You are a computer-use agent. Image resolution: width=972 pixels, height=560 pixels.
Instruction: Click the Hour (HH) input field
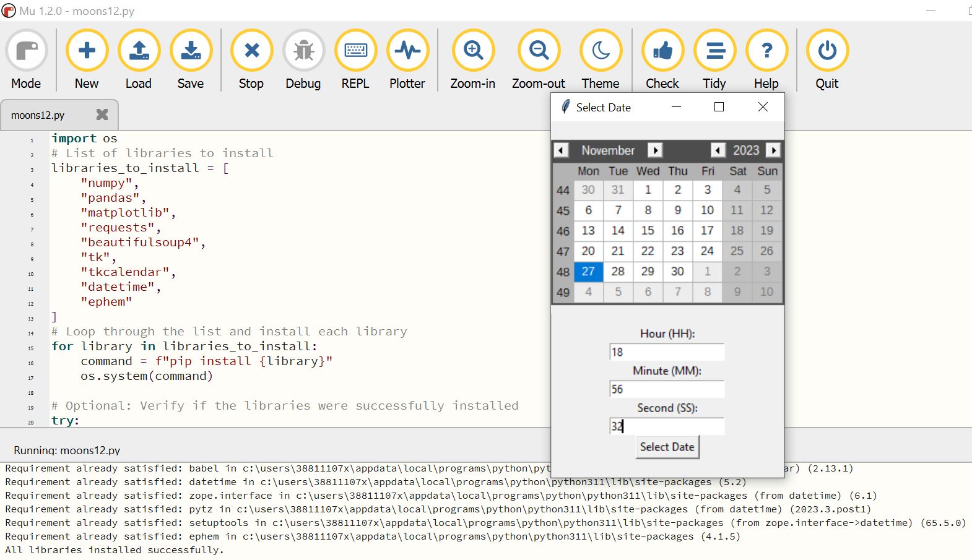[666, 352]
